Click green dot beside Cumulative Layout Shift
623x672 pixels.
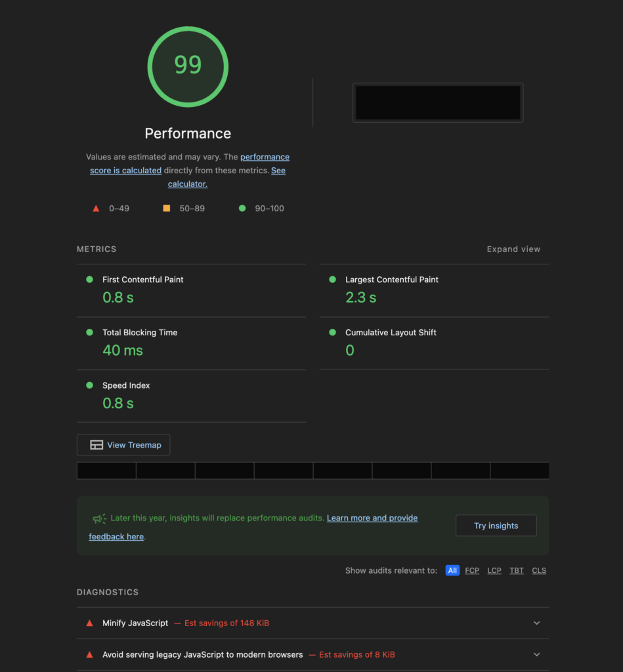tap(333, 333)
